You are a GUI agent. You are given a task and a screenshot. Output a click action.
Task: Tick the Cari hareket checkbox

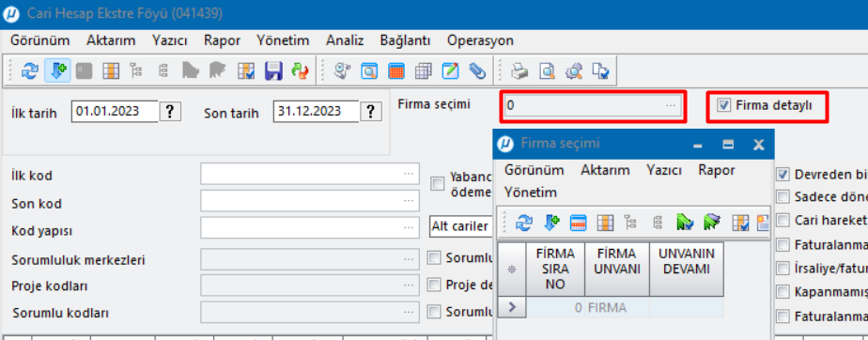point(783,221)
